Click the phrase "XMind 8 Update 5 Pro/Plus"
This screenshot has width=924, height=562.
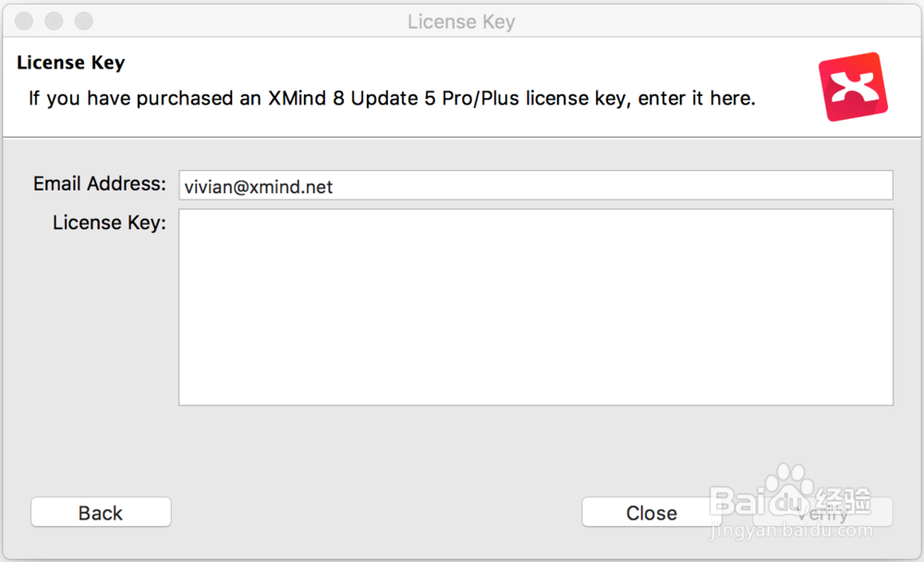[394, 98]
